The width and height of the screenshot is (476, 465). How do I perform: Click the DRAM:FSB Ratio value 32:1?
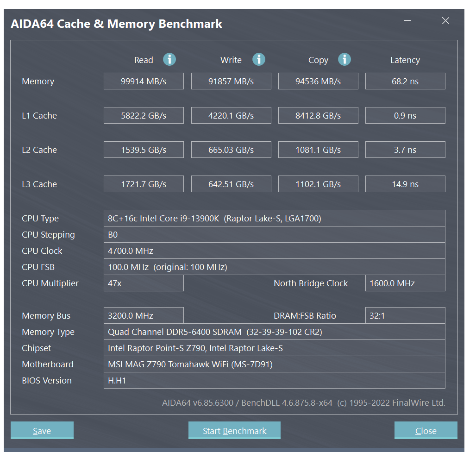(405, 315)
